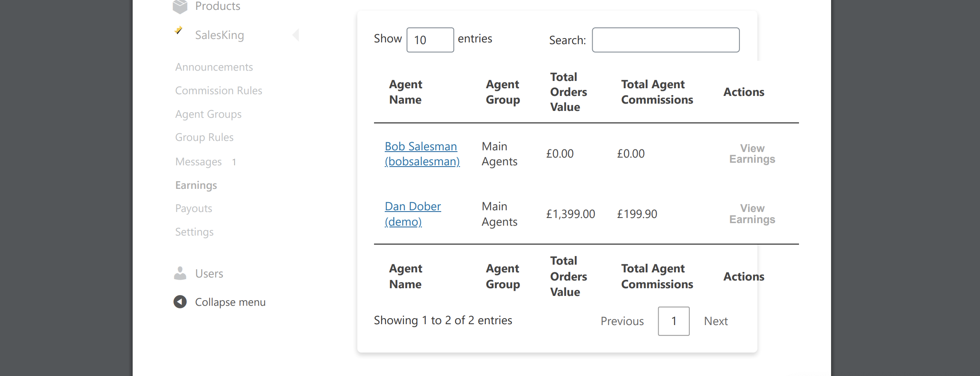Open the Users menu
Viewport: 980px width, 376px height.
coord(209,274)
